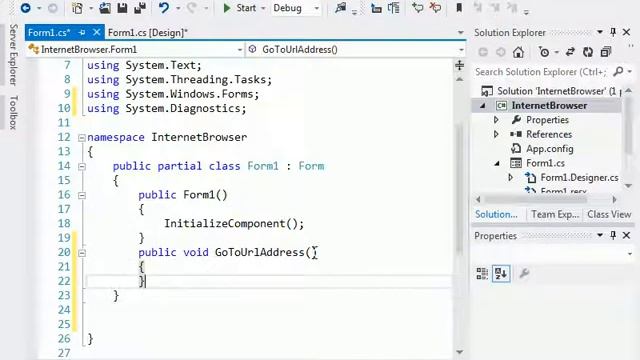
Task: Open the Toolbox side tab
Action: [x=13, y=112]
